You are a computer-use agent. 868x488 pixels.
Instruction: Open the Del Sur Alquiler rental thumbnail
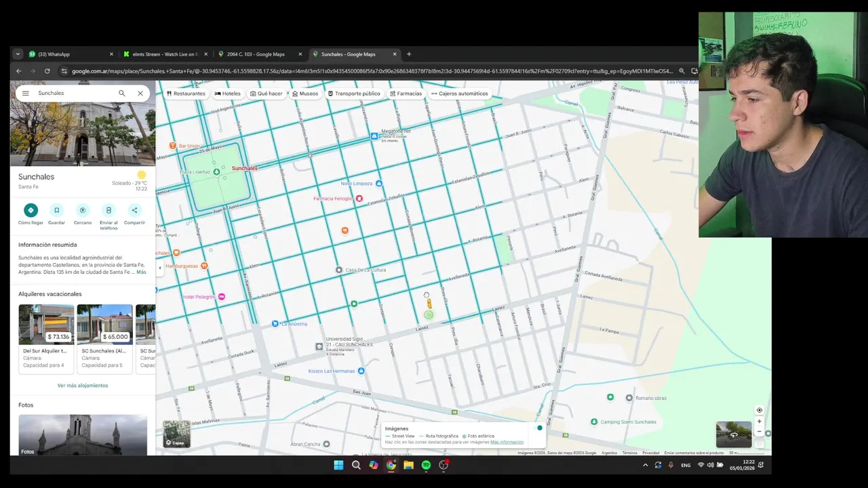point(46,324)
